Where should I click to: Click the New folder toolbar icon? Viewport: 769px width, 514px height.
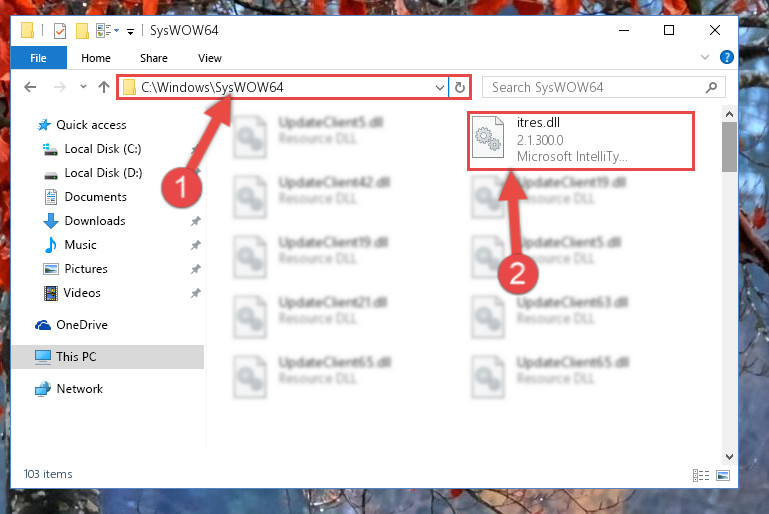point(82,31)
